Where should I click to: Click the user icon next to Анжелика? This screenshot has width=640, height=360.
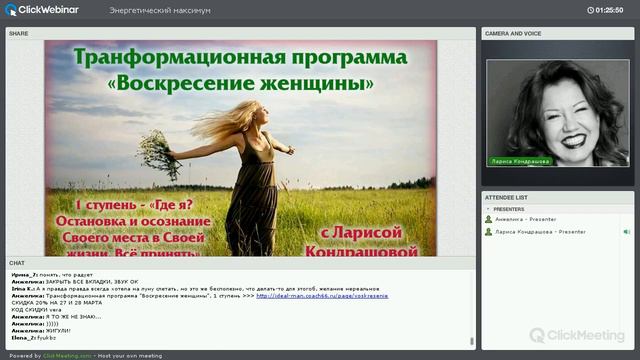488,219
